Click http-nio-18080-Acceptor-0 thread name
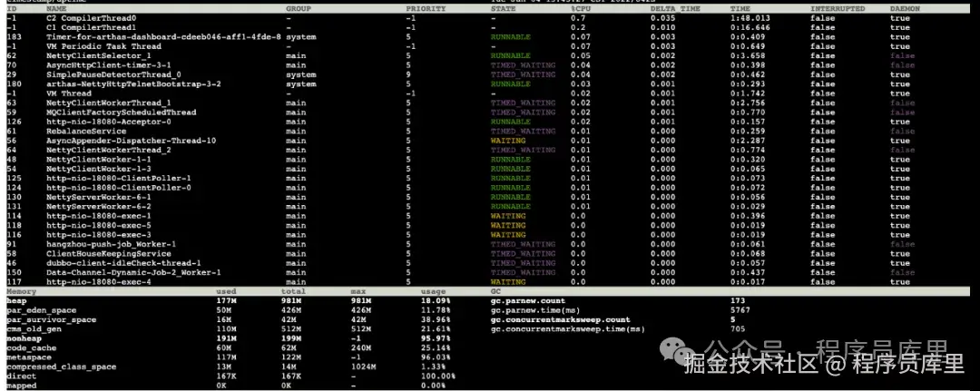 click(109, 122)
